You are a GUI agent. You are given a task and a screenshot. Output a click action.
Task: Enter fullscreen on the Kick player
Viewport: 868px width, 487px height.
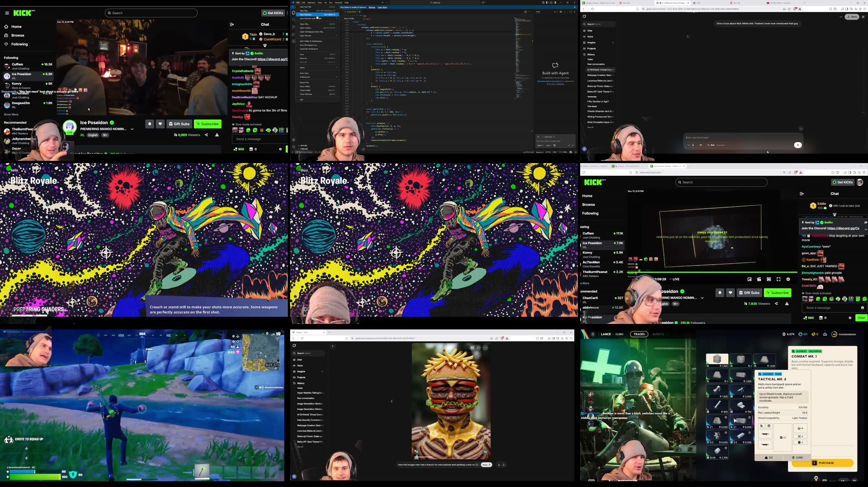pos(778,280)
